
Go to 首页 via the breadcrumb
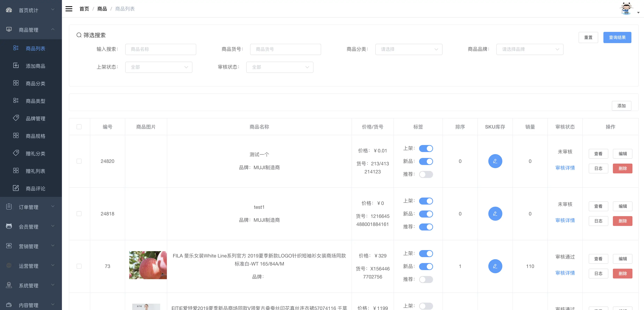pos(84,9)
